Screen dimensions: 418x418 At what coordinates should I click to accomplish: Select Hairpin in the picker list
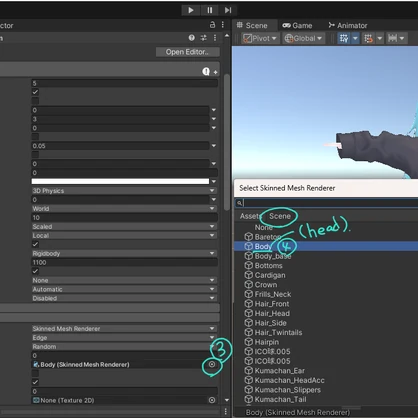326,342
